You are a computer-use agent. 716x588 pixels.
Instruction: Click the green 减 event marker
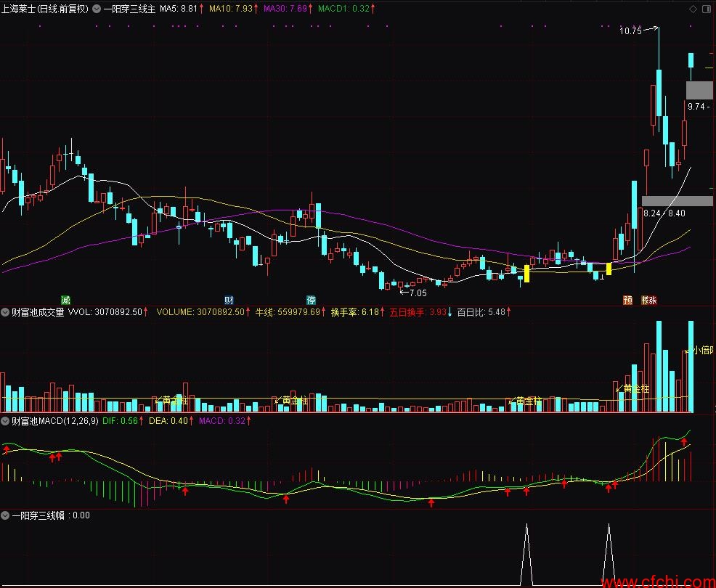click(x=66, y=300)
